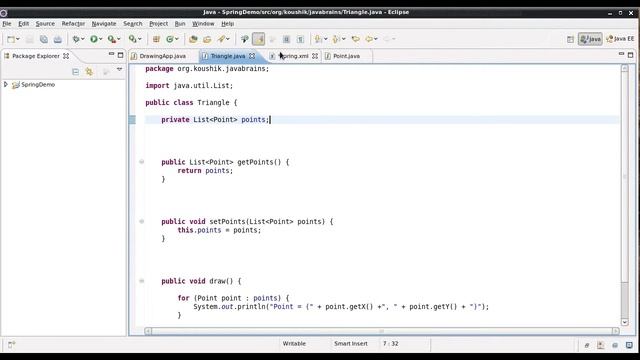640x360 pixels.
Task: Click Collapse All in Package Explorer
Action: (76, 72)
